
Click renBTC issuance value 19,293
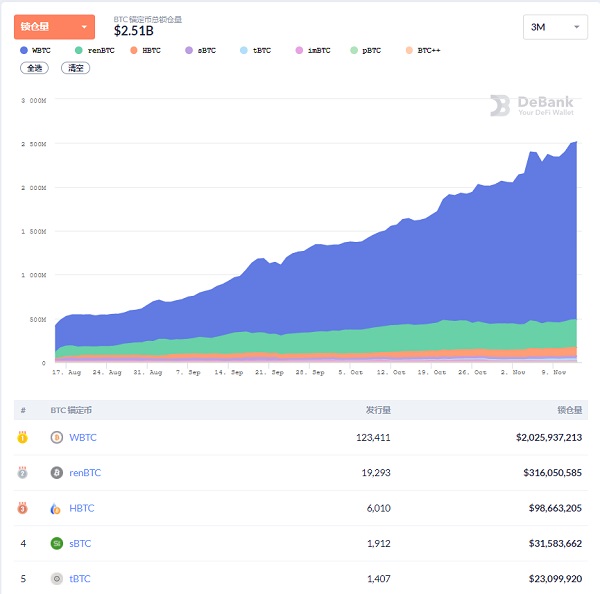tap(376, 473)
